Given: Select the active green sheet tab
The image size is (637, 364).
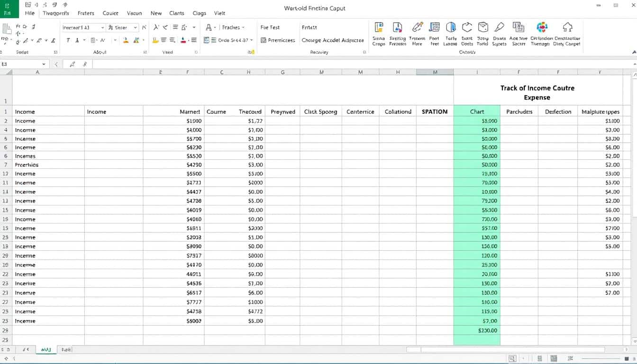Looking at the screenshot, I should coord(46,349).
